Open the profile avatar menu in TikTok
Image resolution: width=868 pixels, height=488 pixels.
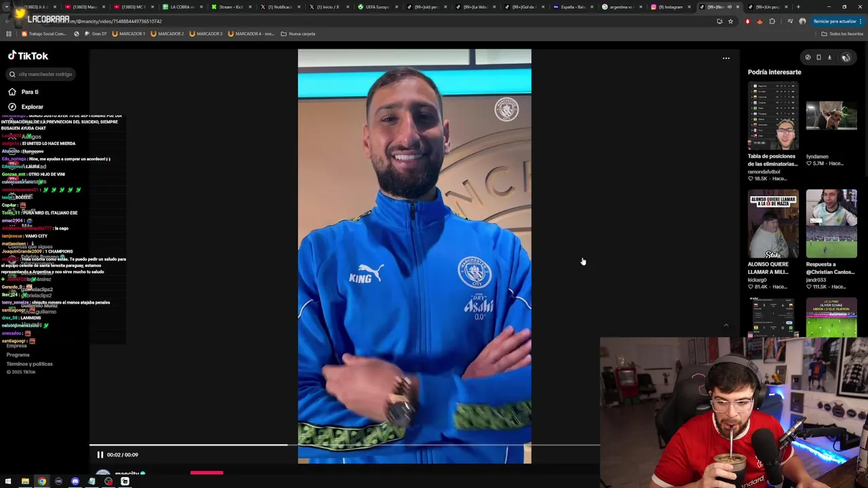point(846,58)
